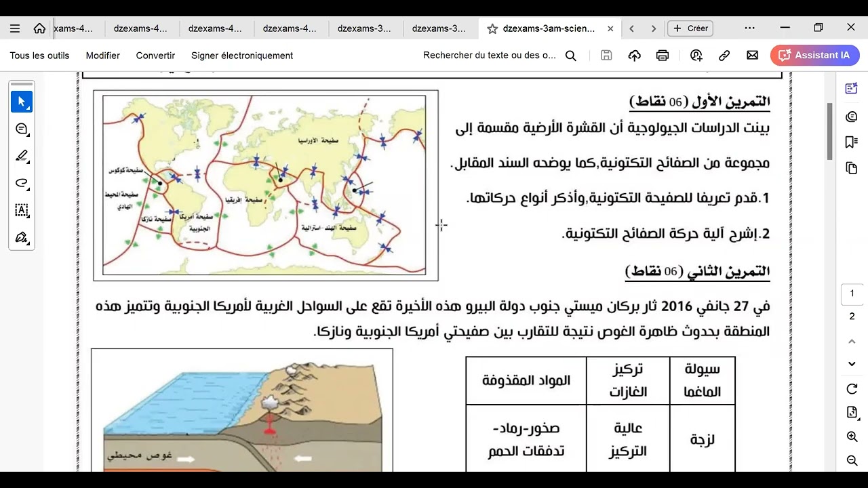Image resolution: width=868 pixels, height=488 pixels.
Task: Show the page thumbnails panel icon
Action: coord(852,168)
